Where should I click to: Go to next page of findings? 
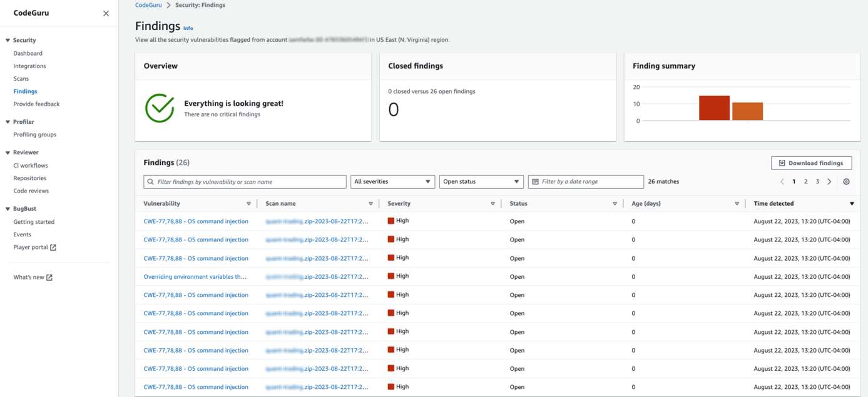[829, 182]
